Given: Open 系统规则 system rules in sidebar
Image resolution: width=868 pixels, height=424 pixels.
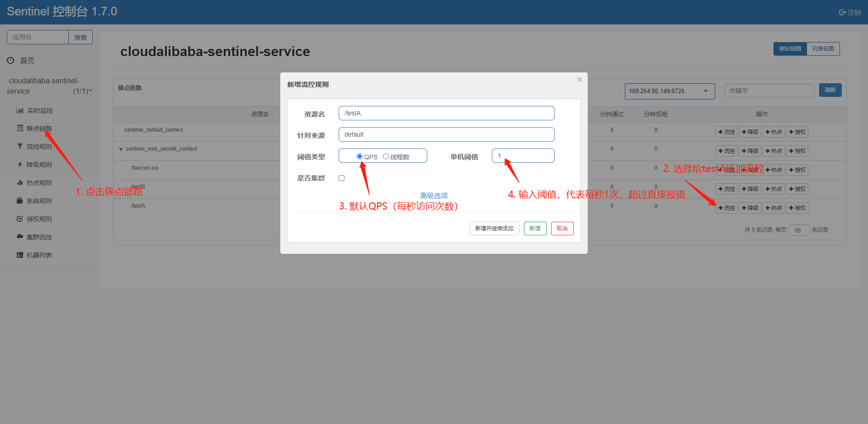Looking at the screenshot, I should (x=34, y=201).
